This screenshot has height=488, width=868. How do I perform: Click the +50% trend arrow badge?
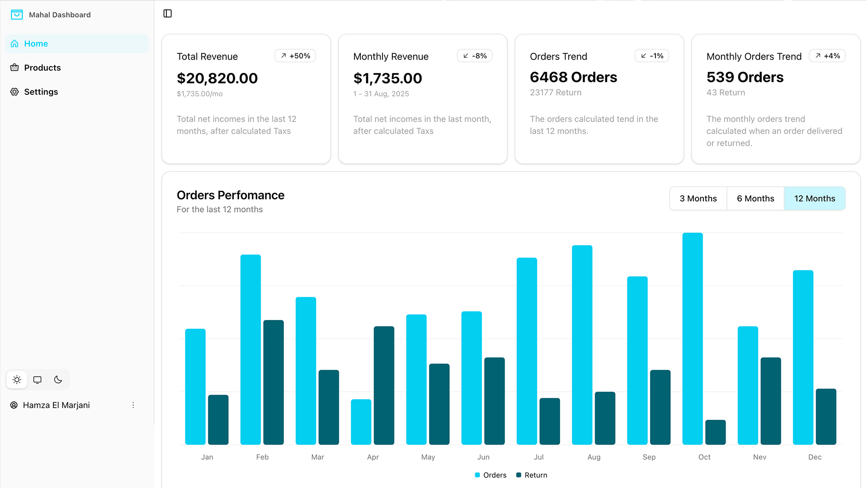(295, 56)
